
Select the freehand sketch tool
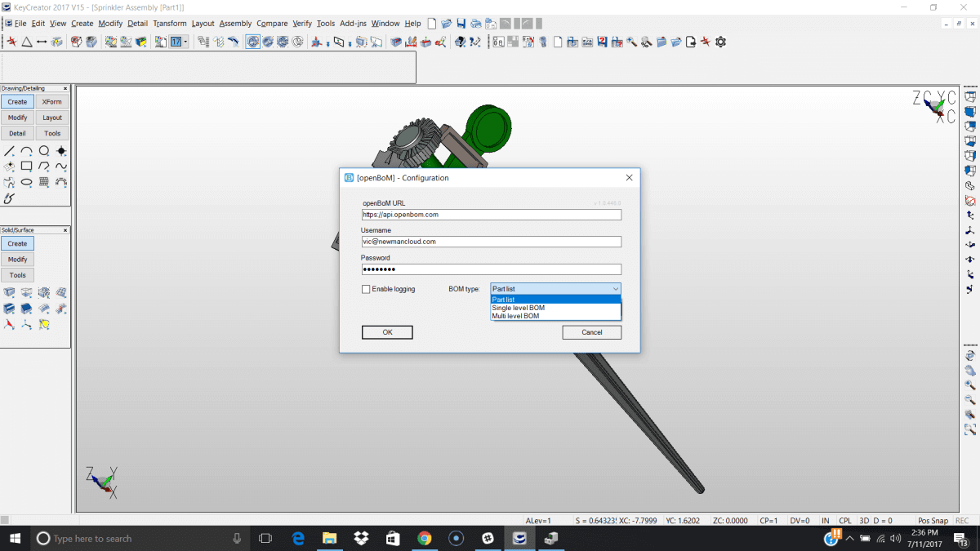click(x=9, y=198)
